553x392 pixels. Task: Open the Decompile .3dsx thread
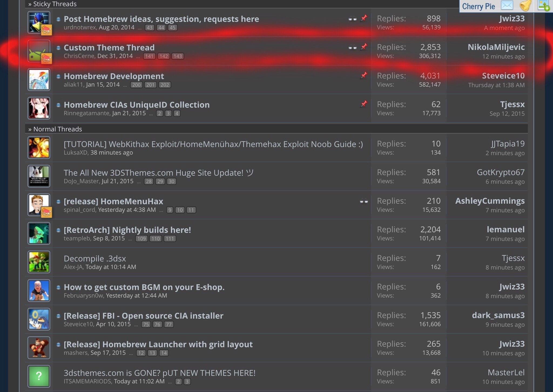pyautogui.click(x=95, y=258)
